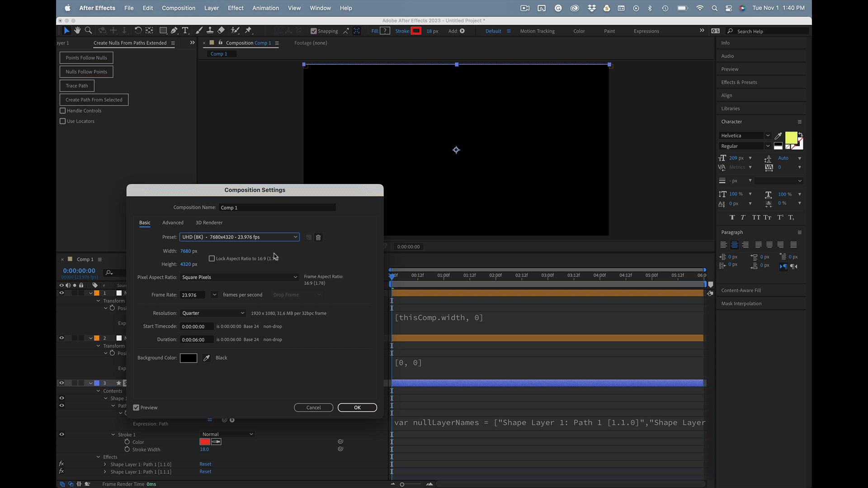Pick background color with eyedropper
This screenshot has width=868, height=488.
tap(207, 358)
